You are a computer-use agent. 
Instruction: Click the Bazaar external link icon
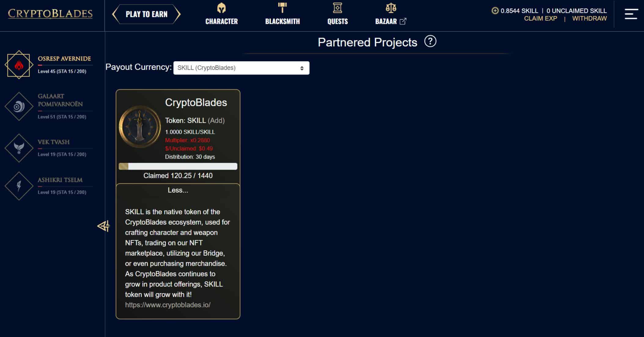click(x=403, y=21)
